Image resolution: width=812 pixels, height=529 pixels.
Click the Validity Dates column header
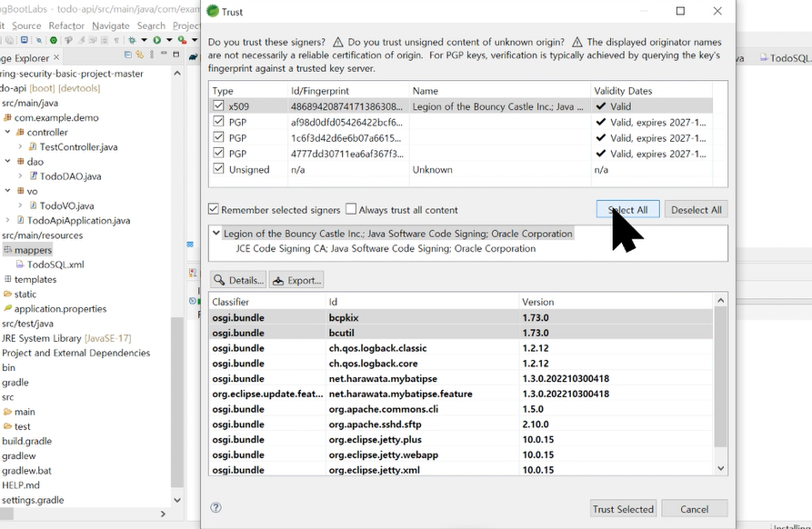click(x=651, y=91)
